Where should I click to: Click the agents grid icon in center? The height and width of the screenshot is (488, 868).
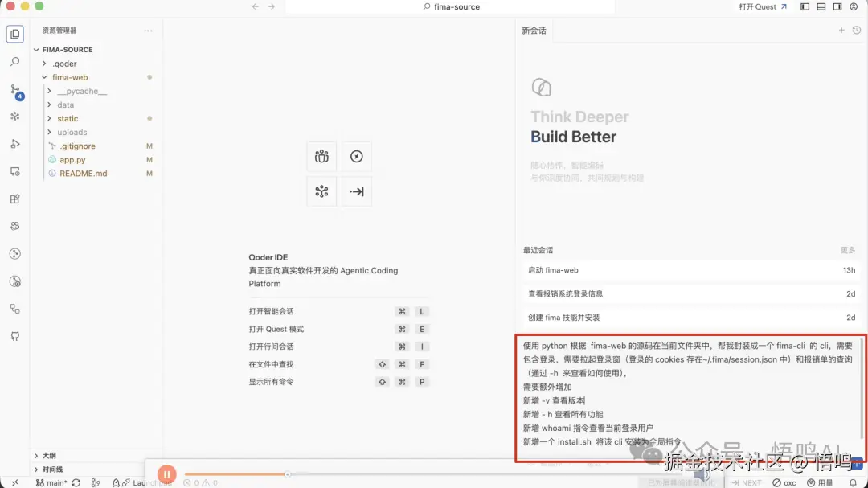(x=321, y=157)
